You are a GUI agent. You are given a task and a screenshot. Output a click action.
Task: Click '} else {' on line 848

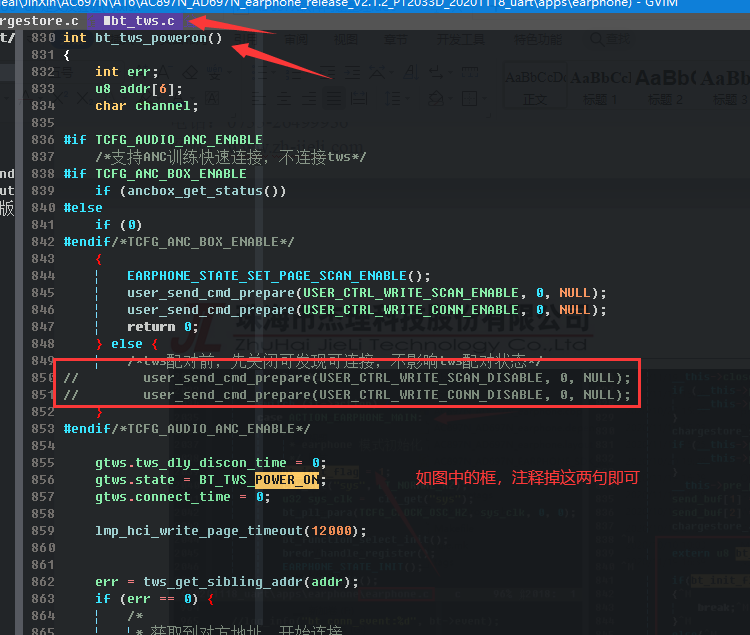(127, 344)
